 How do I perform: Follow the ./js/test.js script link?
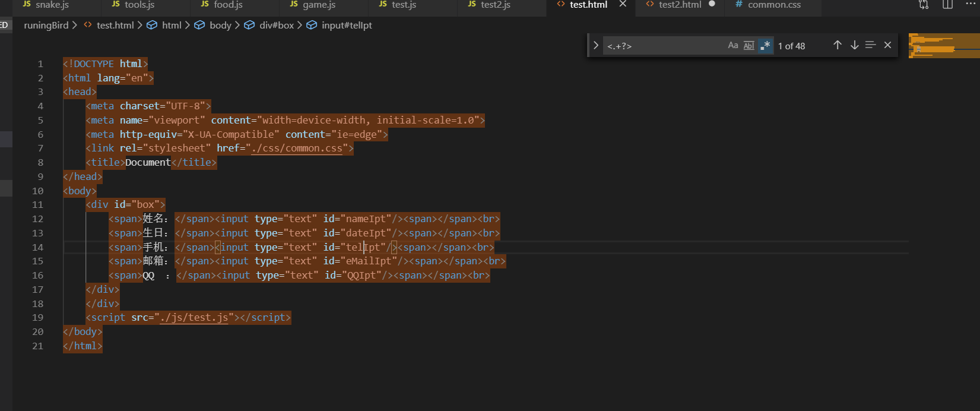tap(194, 318)
